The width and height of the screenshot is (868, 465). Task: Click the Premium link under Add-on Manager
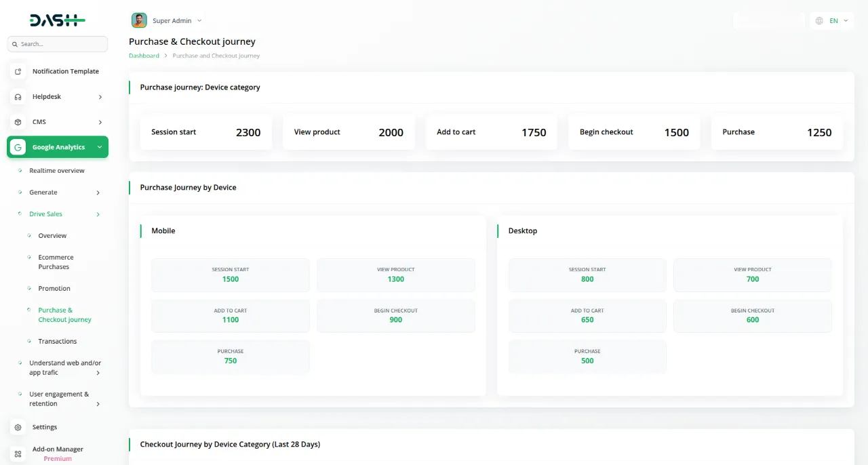coord(57,459)
